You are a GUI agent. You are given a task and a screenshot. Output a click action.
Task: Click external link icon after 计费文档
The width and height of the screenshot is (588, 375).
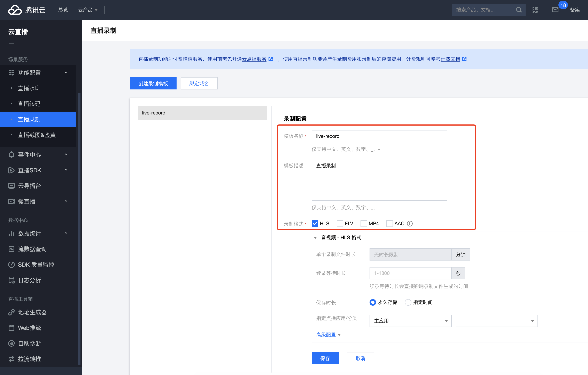pyautogui.click(x=464, y=59)
